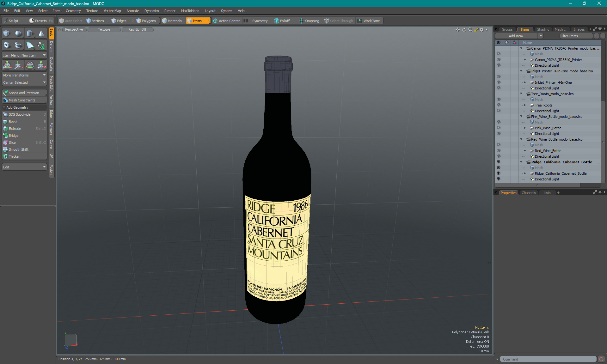Select the text tool icon
Viewport: 607px width, 364px height.
(41, 45)
